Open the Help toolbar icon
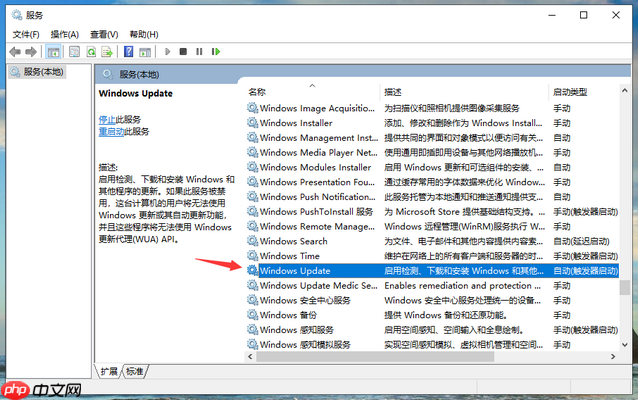The width and height of the screenshot is (638, 400). [x=129, y=52]
